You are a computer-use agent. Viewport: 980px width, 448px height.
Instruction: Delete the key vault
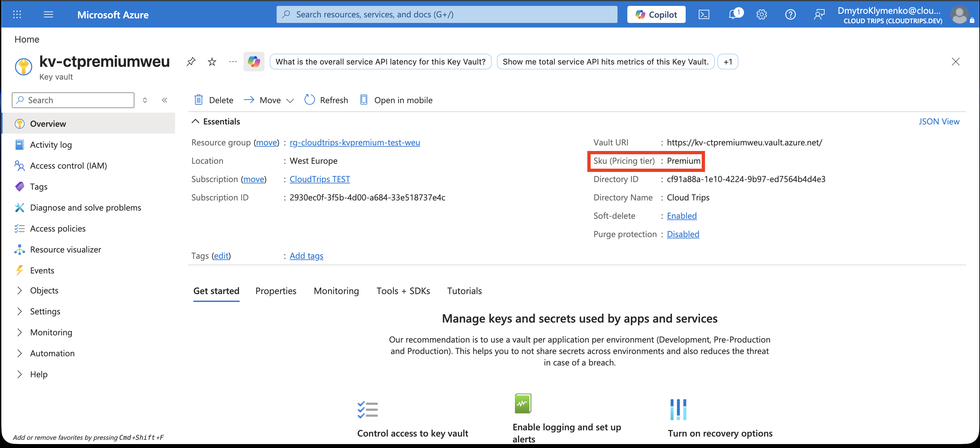213,100
